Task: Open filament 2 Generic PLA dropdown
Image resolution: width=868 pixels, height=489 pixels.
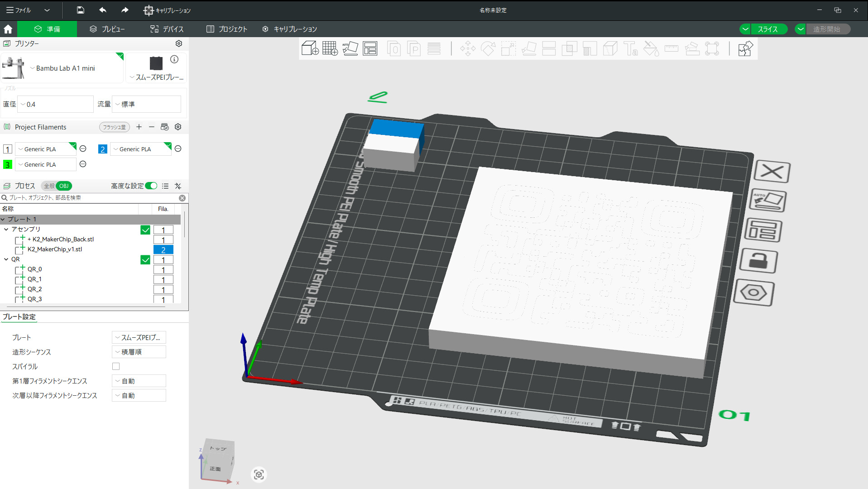Action: pyautogui.click(x=141, y=149)
